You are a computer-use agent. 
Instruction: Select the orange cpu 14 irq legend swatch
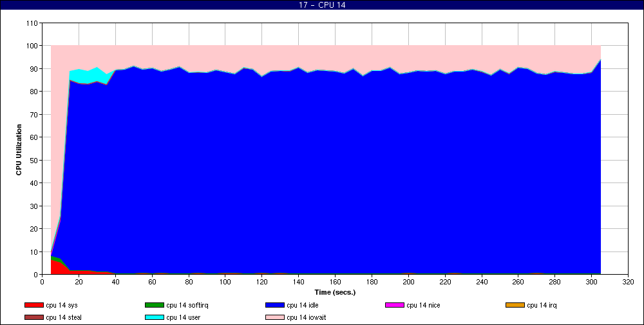point(515,305)
